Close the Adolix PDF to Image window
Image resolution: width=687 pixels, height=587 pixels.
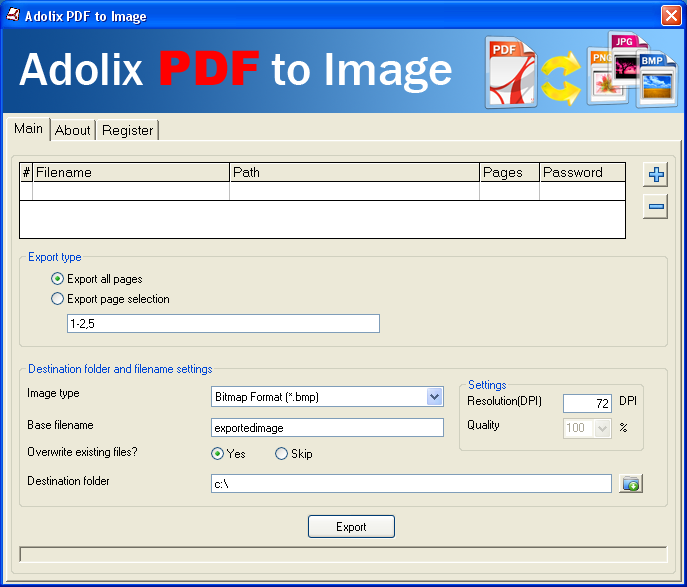(x=671, y=16)
